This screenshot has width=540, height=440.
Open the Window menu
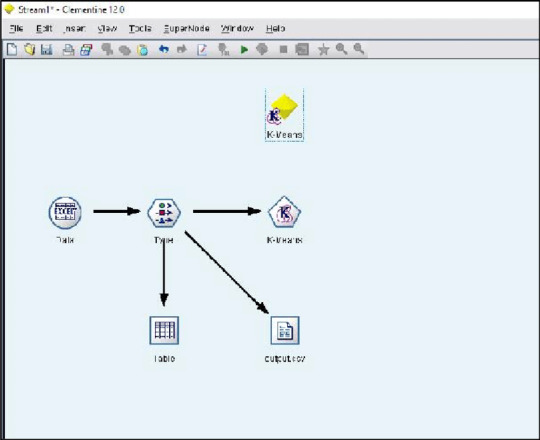pyautogui.click(x=237, y=29)
